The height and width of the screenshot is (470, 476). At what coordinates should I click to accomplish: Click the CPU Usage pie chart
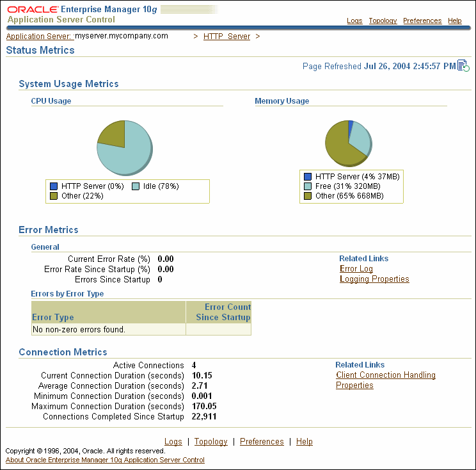click(x=125, y=148)
